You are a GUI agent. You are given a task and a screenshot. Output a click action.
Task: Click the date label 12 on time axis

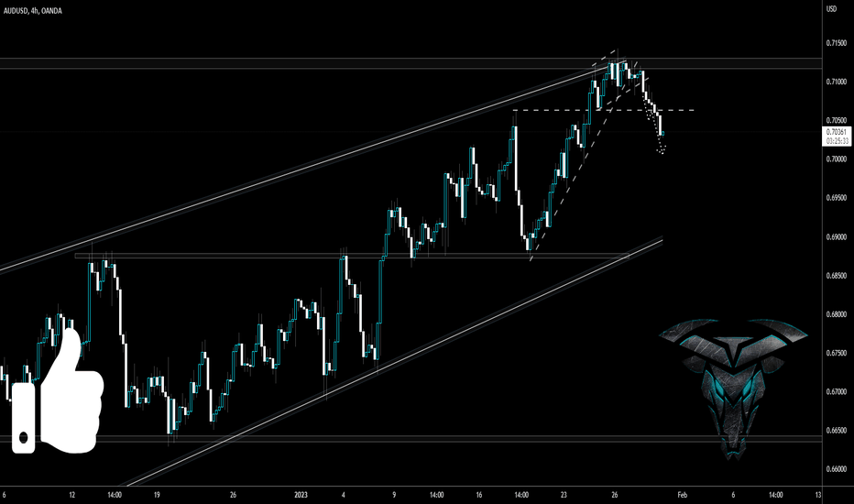71,495
